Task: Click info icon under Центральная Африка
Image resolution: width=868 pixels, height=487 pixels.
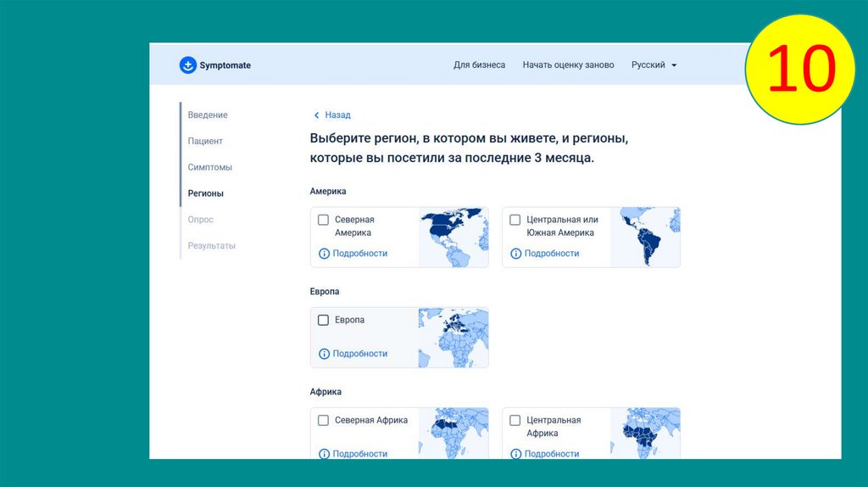Action: point(515,454)
